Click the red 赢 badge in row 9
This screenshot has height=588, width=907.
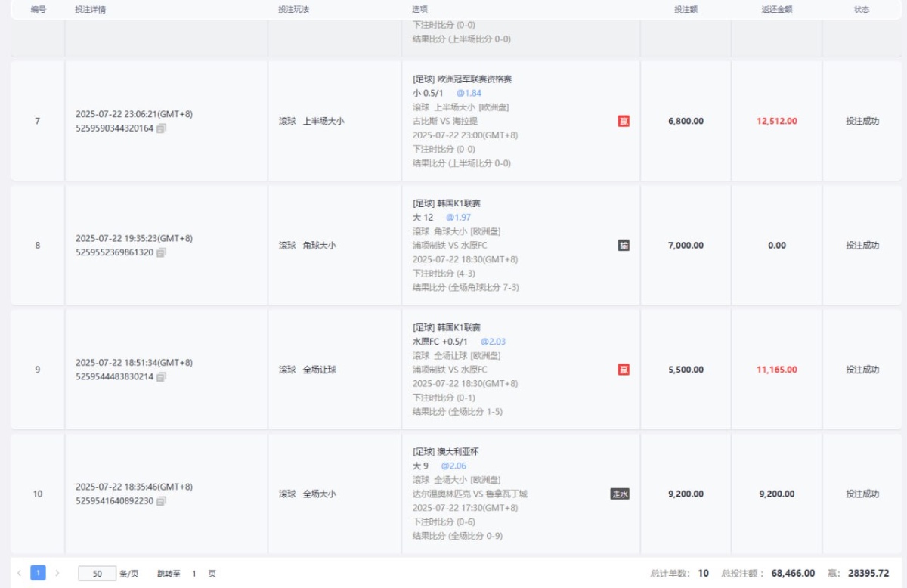624,370
